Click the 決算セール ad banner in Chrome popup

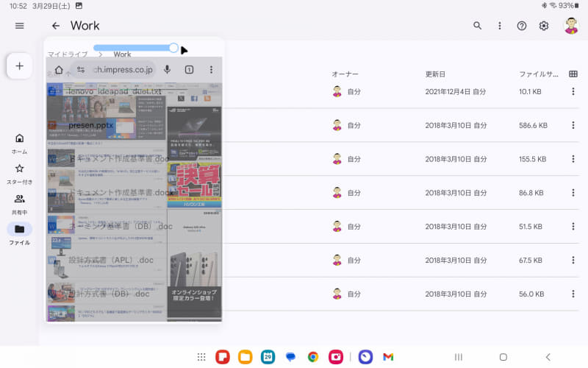[x=194, y=185]
